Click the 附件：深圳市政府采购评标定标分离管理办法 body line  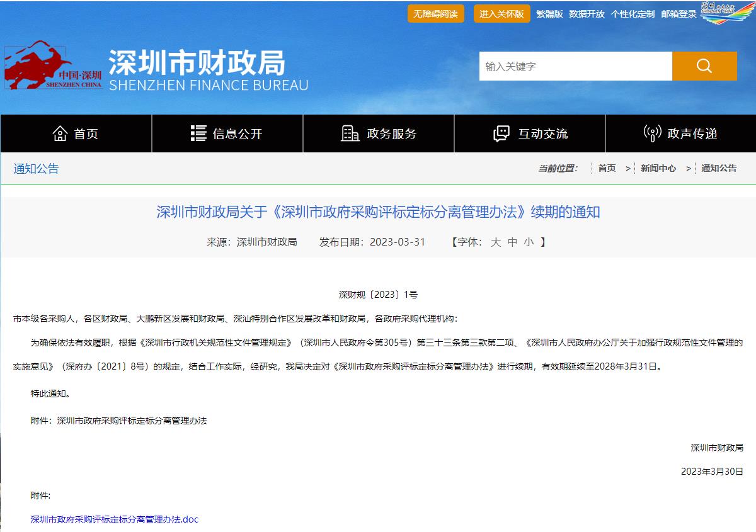[x=118, y=420]
